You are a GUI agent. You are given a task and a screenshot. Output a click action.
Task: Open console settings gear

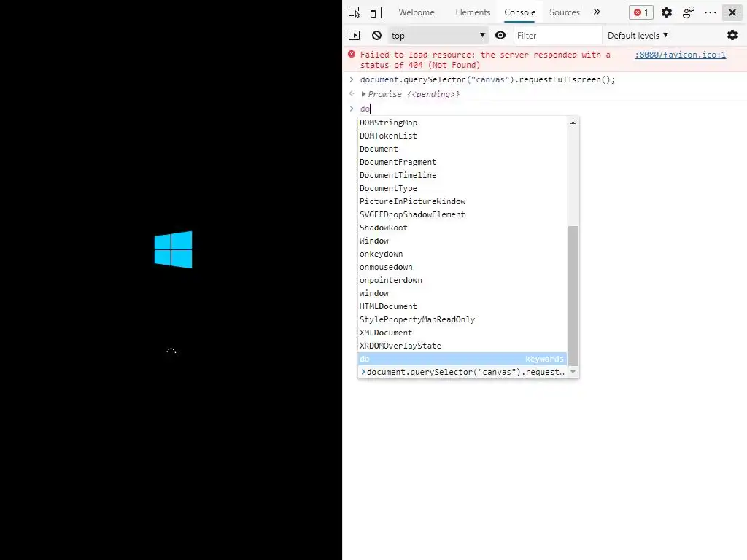pos(732,35)
